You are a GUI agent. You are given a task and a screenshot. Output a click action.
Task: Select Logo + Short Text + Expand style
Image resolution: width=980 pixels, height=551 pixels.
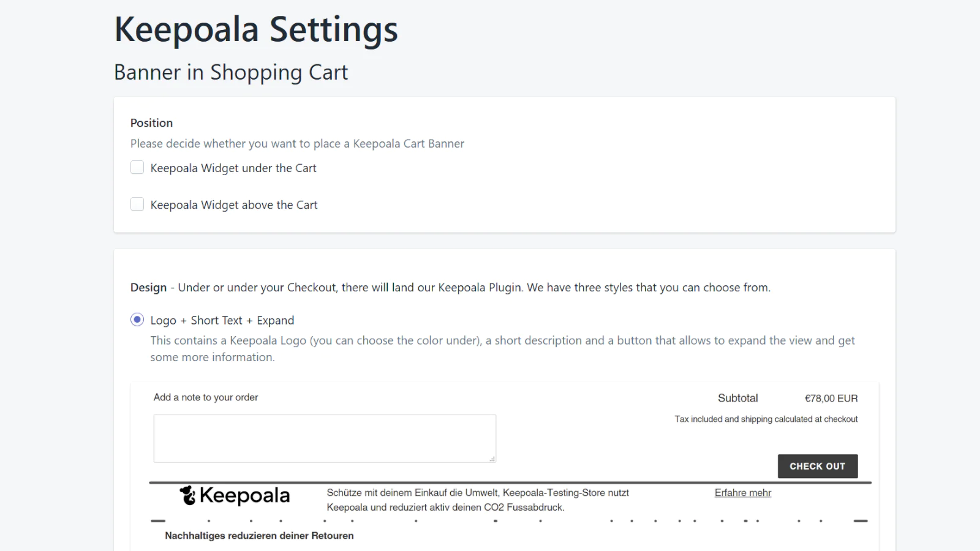click(x=137, y=320)
